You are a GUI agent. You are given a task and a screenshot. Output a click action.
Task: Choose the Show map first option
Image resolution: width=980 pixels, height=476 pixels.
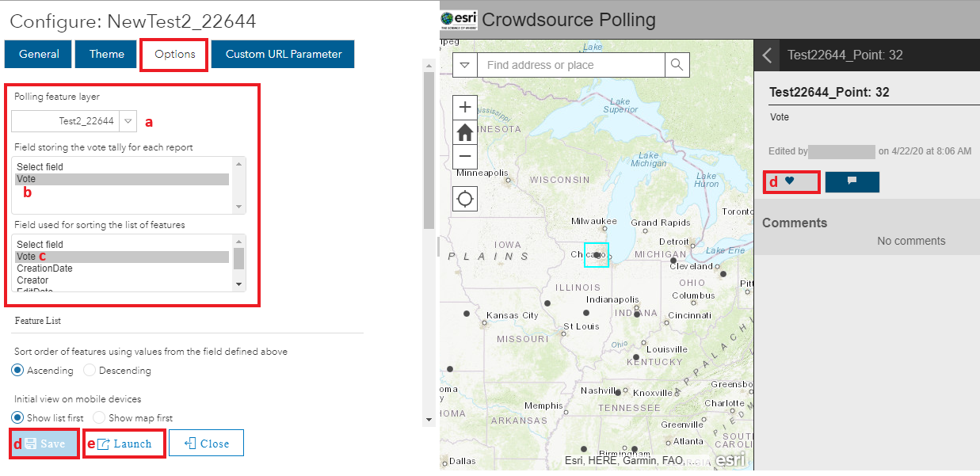tap(99, 417)
